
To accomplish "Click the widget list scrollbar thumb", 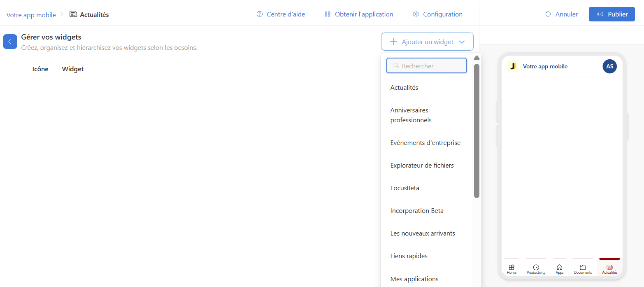I will (477, 131).
